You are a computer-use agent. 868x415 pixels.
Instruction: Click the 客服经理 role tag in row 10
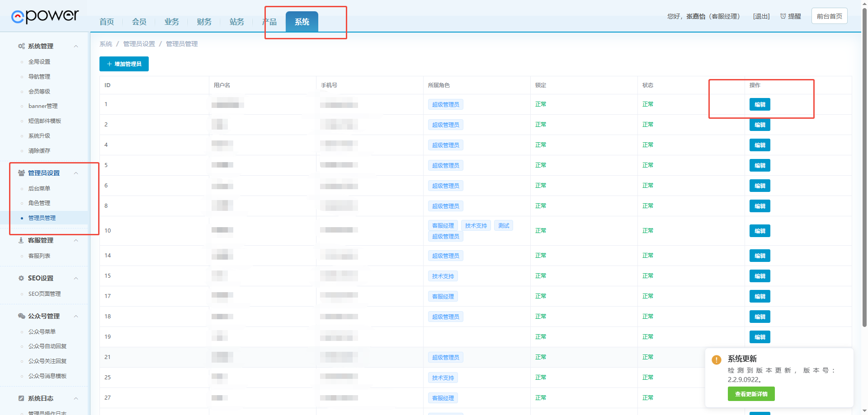coord(443,225)
